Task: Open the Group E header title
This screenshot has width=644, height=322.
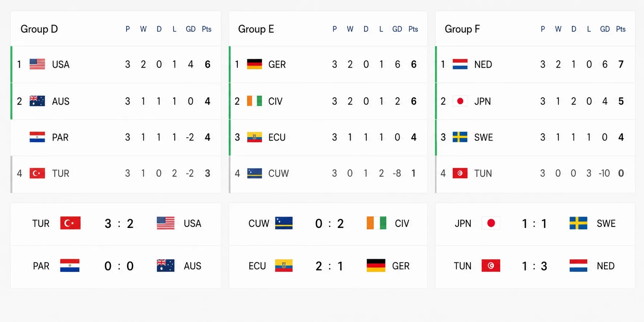Action: coord(256,29)
